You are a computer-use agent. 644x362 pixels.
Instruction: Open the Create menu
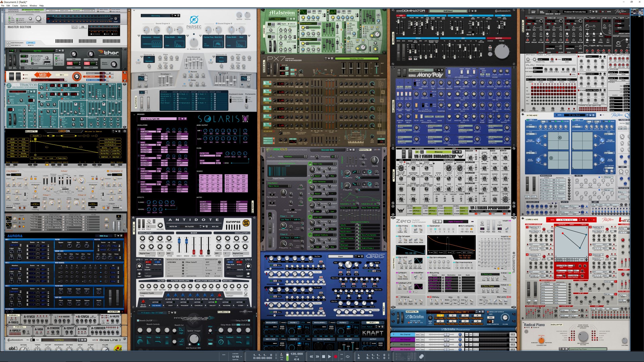[x=15, y=5]
